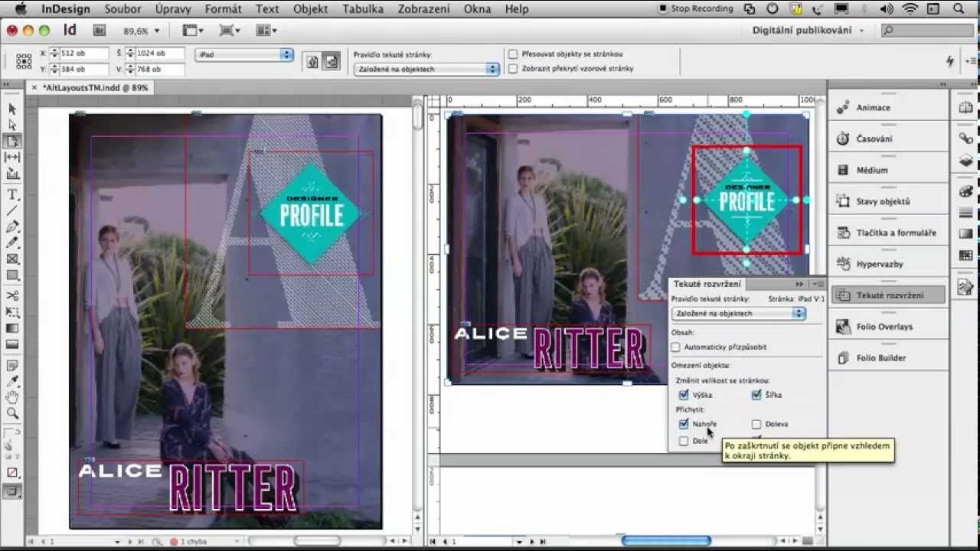
Task: Select the Pen tool
Action: [x=12, y=227]
